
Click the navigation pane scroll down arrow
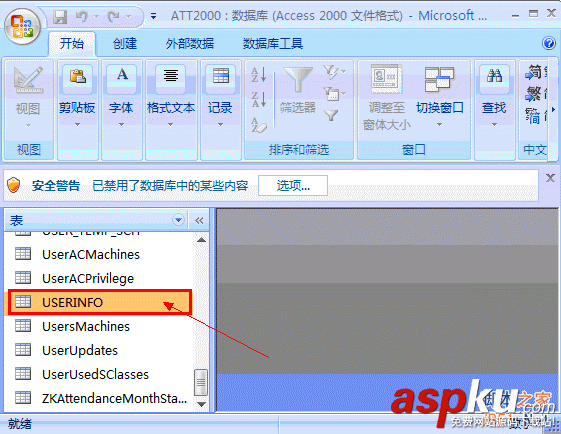pyautogui.click(x=201, y=404)
